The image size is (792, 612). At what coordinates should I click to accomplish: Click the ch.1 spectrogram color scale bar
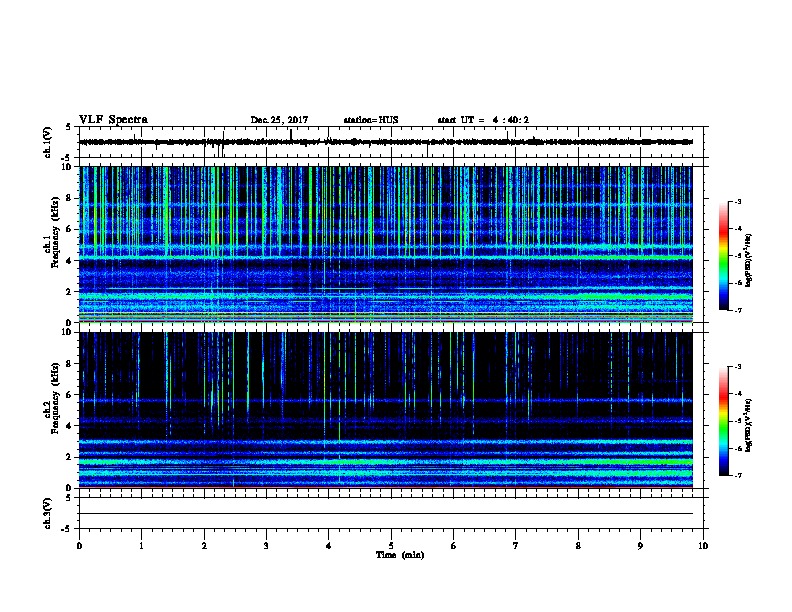tap(724, 256)
